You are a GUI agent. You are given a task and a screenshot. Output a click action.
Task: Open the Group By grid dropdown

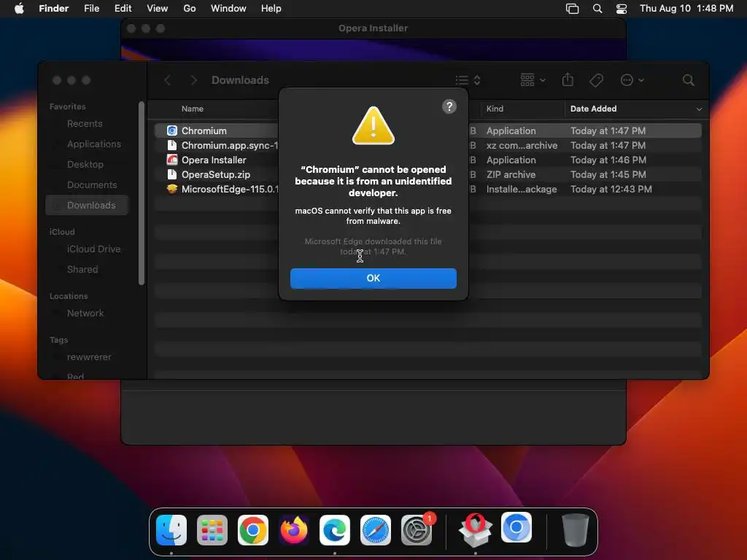click(533, 80)
